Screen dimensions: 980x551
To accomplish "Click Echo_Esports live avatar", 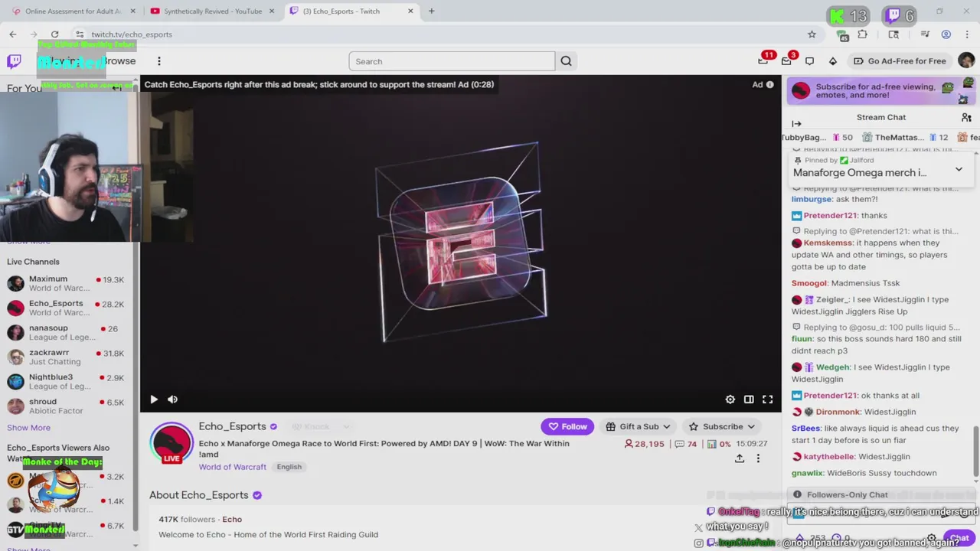I will pyautogui.click(x=171, y=444).
